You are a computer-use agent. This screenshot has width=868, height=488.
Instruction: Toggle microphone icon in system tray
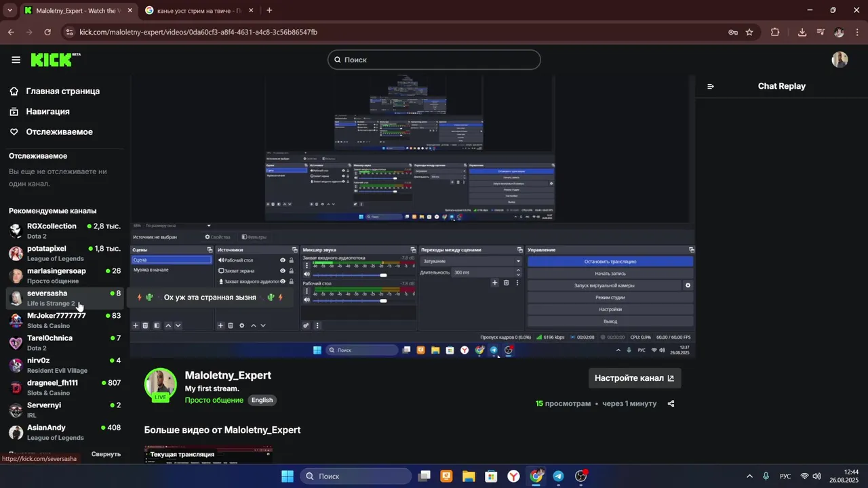[x=766, y=476]
